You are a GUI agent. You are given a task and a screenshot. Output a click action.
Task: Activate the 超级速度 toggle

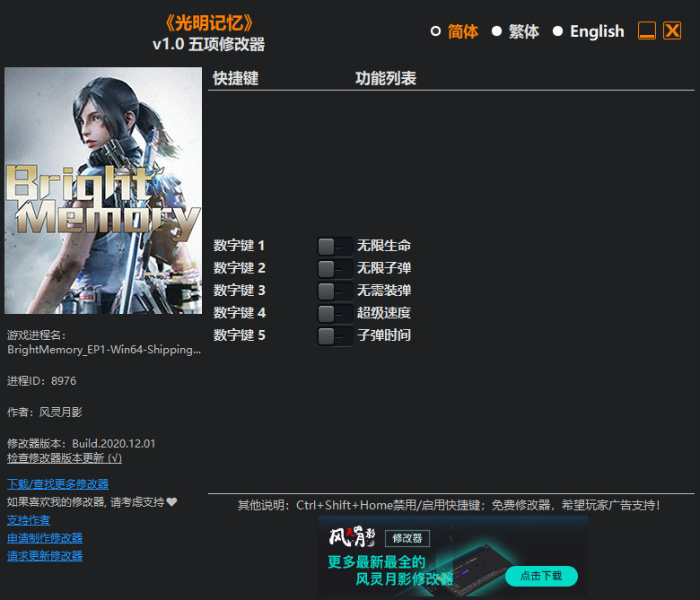tap(335, 313)
